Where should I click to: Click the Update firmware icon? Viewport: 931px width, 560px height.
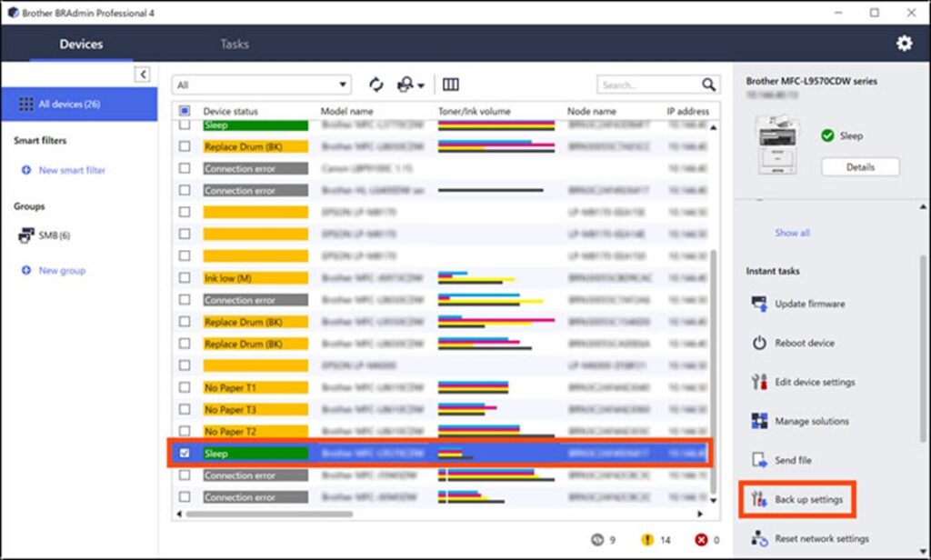tap(759, 304)
